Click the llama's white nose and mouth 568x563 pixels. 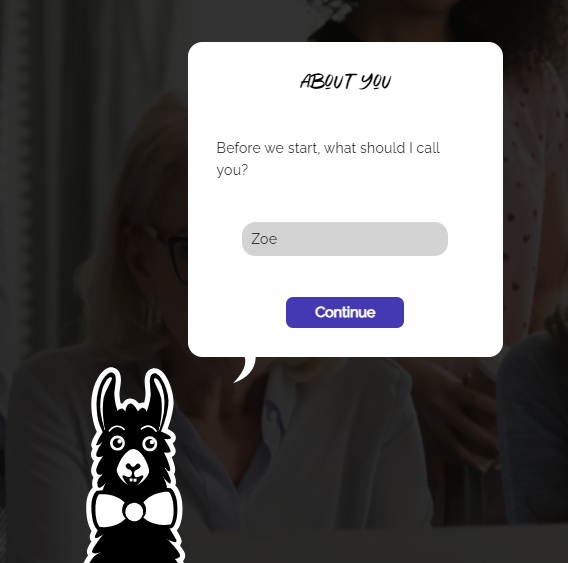(133, 467)
